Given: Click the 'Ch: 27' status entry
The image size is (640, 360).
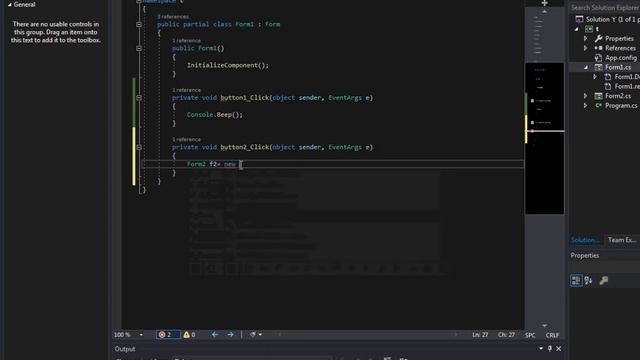Looking at the screenshot, I should point(506,335).
